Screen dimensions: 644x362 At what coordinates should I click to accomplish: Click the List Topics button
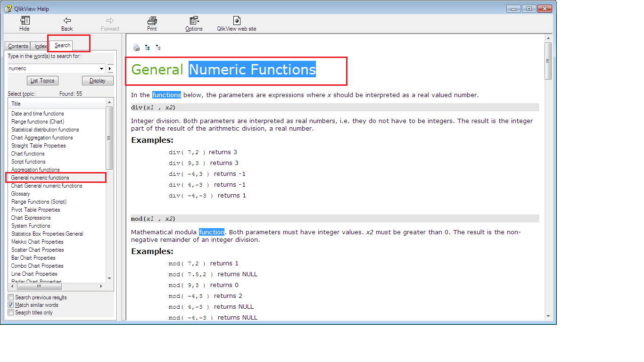[x=42, y=81]
